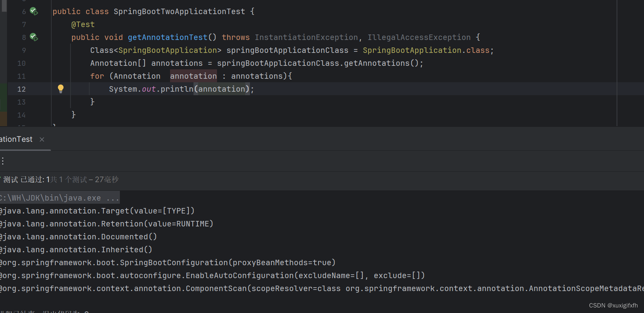Screen dimensions: 644x313
Task: Click Documented() console output line
Action: 78,237
